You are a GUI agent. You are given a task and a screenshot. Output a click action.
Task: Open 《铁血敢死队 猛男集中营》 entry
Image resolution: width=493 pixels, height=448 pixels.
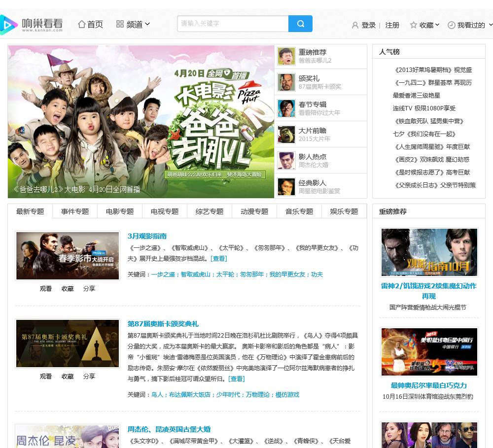(428, 121)
